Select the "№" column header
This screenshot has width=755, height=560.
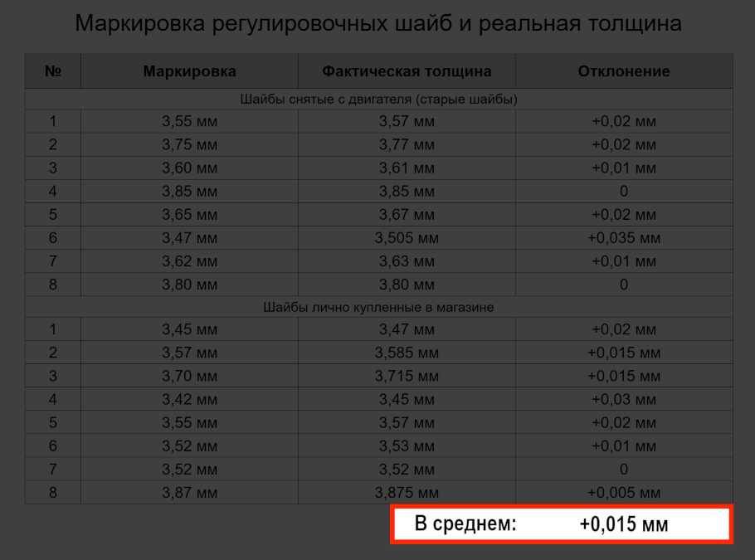pyautogui.click(x=53, y=71)
